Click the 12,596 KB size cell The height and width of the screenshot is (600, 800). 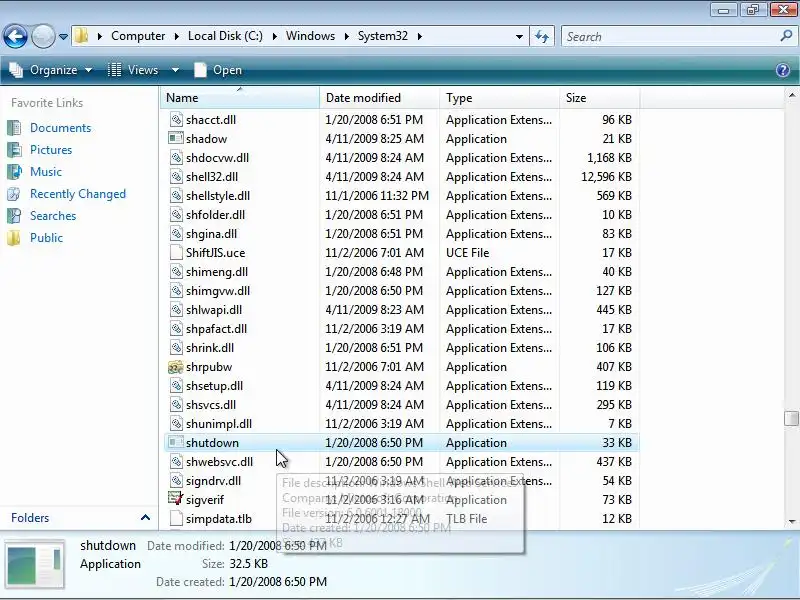point(606,177)
